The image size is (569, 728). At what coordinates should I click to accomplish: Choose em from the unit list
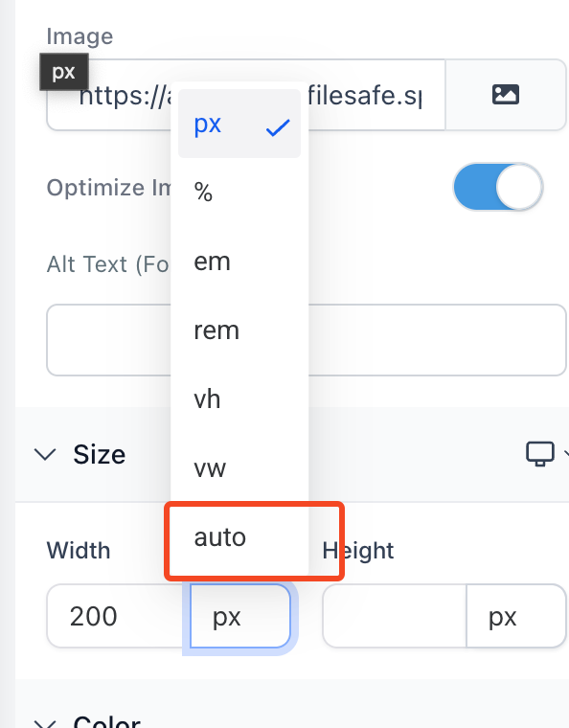(x=239, y=262)
